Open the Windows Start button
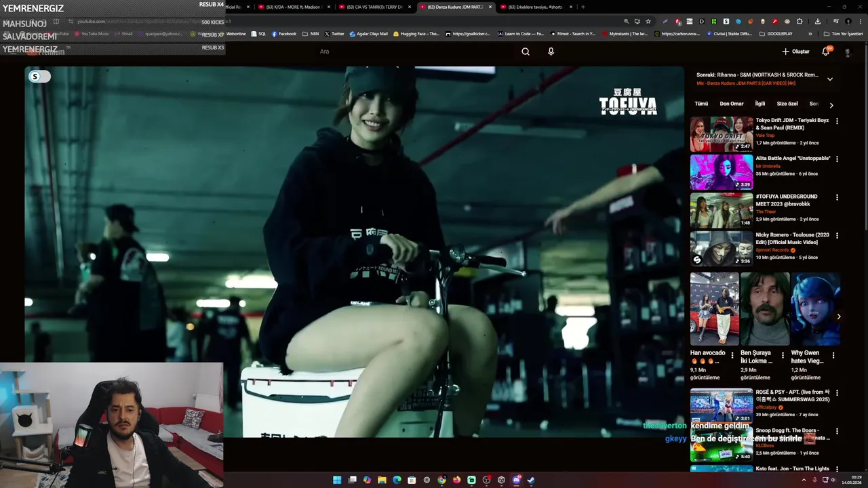The width and height of the screenshot is (868, 488). pos(337,480)
